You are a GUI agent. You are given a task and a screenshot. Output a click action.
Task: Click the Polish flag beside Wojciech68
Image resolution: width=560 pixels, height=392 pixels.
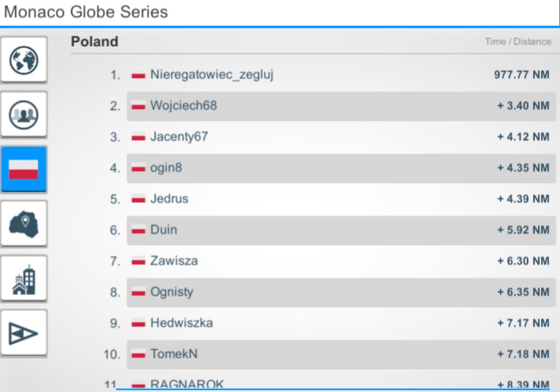pos(138,106)
